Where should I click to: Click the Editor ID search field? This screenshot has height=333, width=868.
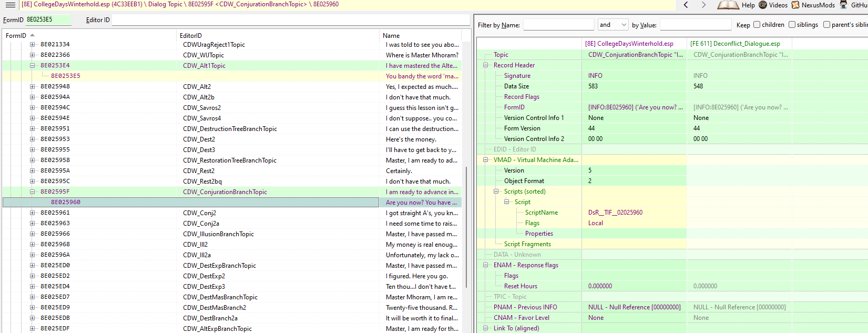291,19
